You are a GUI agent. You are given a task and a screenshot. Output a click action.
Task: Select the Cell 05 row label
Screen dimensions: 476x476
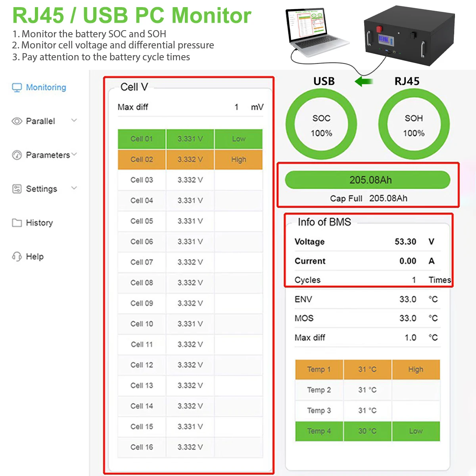tap(142, 221)
